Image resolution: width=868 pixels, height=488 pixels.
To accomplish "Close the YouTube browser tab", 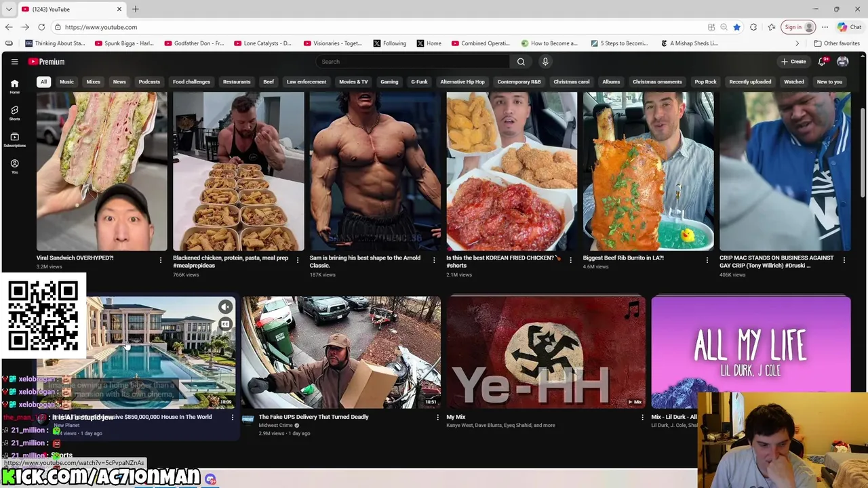I will pos(119,9).
